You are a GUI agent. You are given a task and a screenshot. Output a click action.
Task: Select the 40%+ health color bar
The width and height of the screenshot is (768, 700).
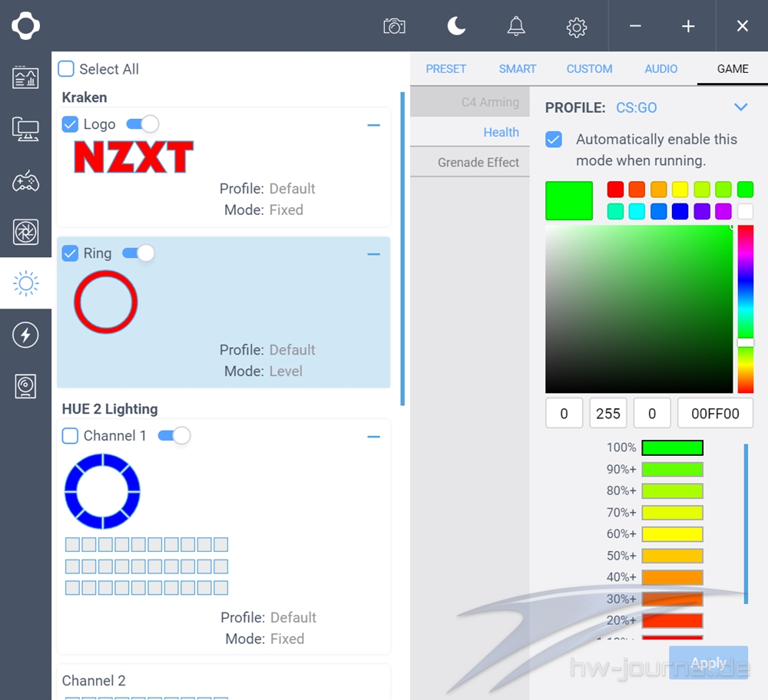click(x=673, y=577)
